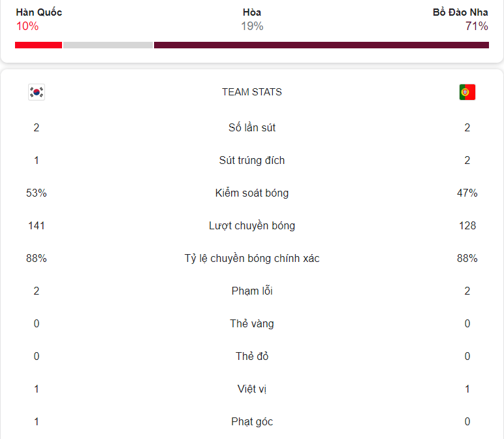Click Bồ Đào Nha's 47% possession value

coord(467,193)
